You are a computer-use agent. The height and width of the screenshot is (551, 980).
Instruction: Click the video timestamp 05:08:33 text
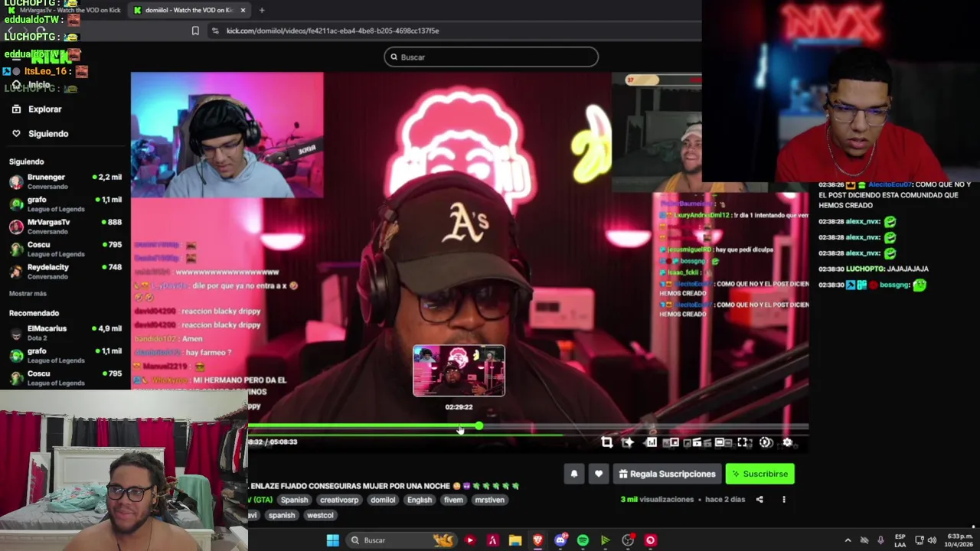[283, 442]
